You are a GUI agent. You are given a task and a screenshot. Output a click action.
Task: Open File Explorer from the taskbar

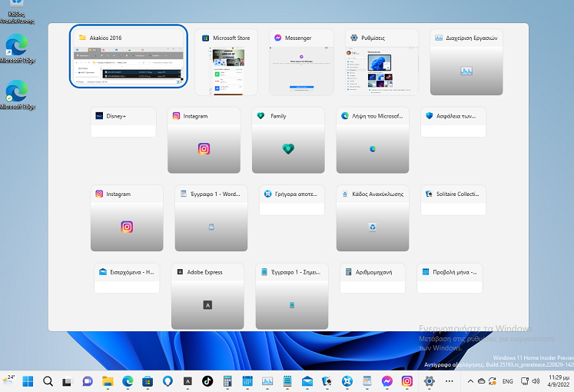(108, 381)
